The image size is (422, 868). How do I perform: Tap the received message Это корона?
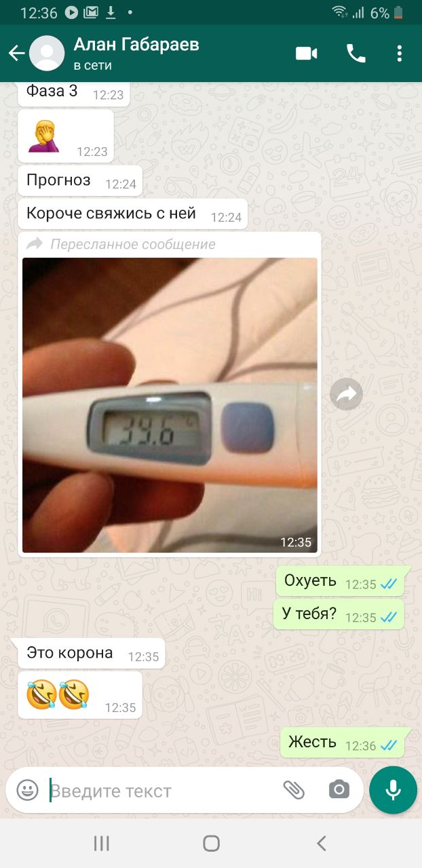[92, 653]
